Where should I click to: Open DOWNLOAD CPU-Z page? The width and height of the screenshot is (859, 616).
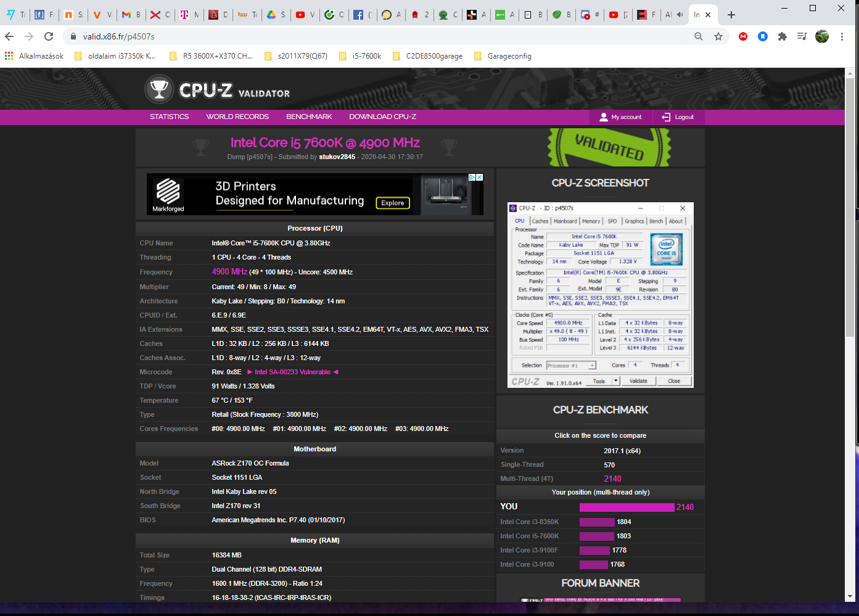point(383,117)
